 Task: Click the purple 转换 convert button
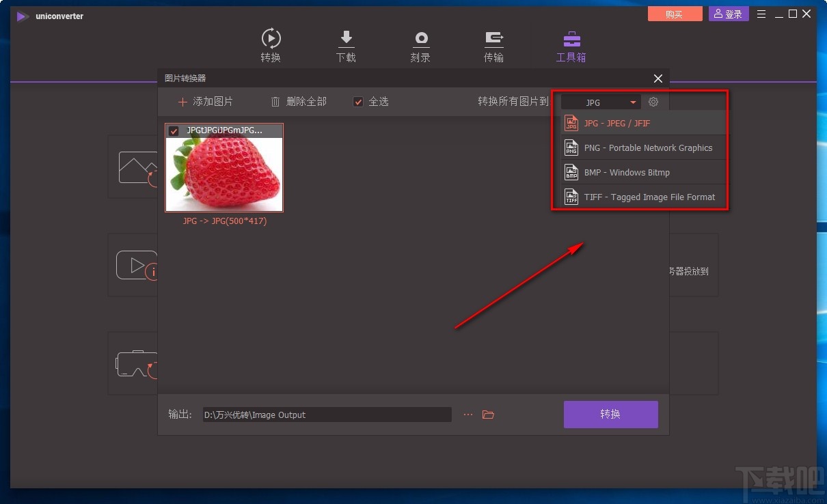611,415
